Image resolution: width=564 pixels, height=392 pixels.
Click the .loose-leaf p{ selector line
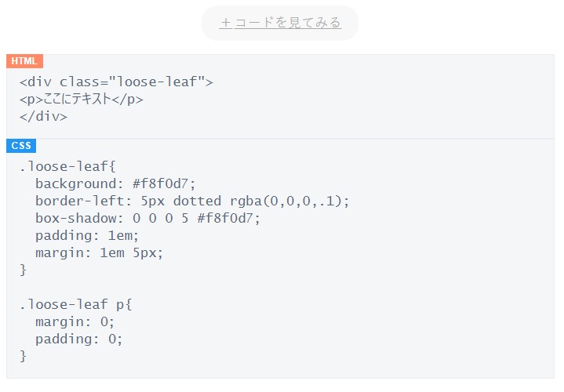pos(76,305)
